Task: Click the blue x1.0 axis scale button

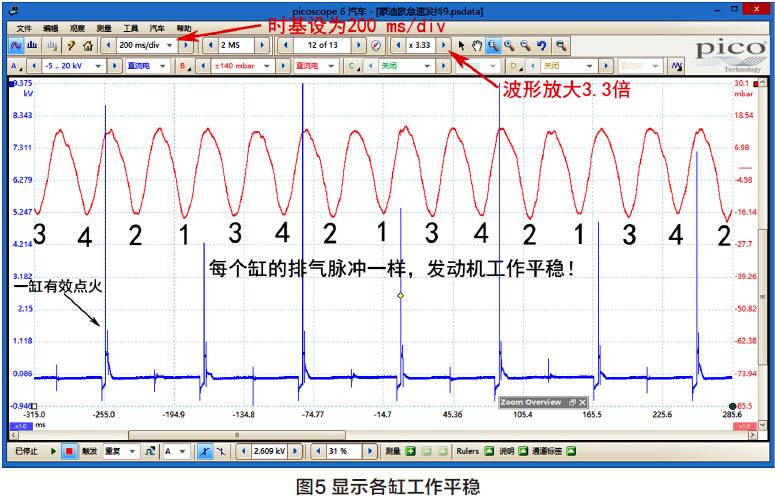Action: [21, 426]
